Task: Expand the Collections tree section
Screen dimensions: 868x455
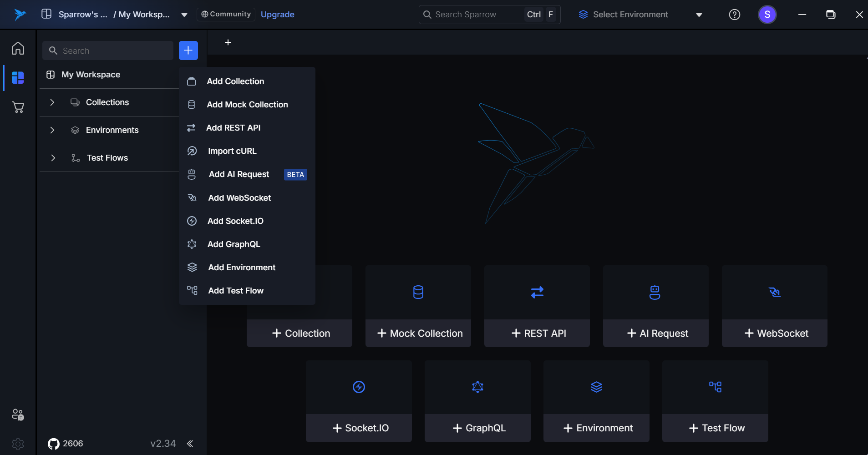Action: (52, 102)
